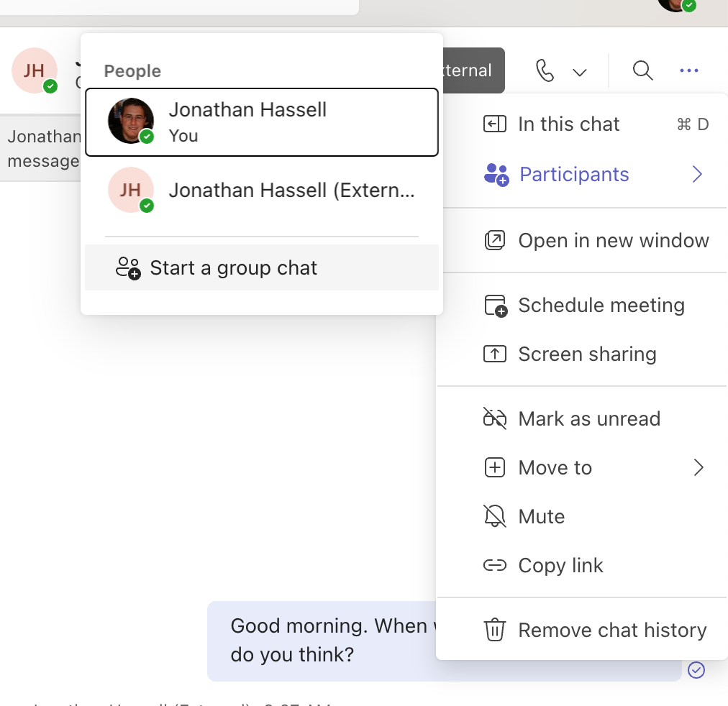Image resolution: width=728 pixels, height=706 pixels.
Task: Click the External label tag
Action: [x=473, y=70]
